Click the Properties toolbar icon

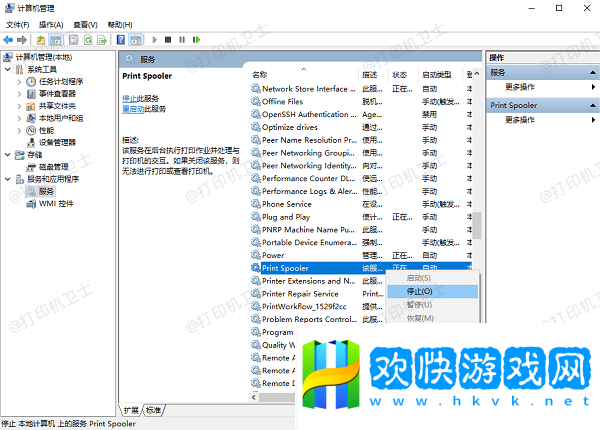click(73, 40)
